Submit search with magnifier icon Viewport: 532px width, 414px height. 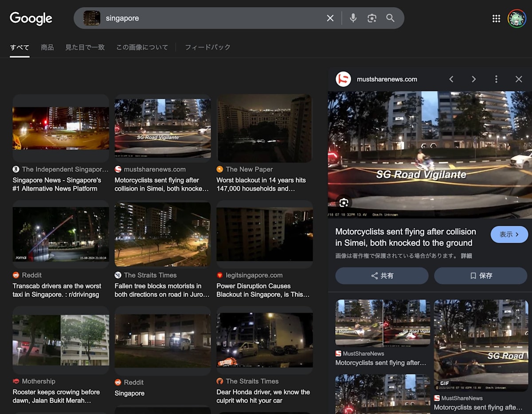pyautogui.click(x=390, y=18)
